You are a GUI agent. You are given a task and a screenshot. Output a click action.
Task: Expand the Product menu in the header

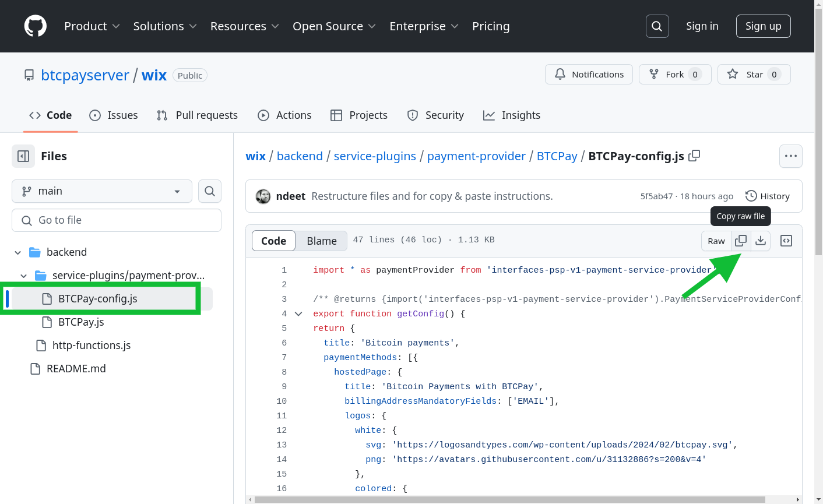pos(92,26)
